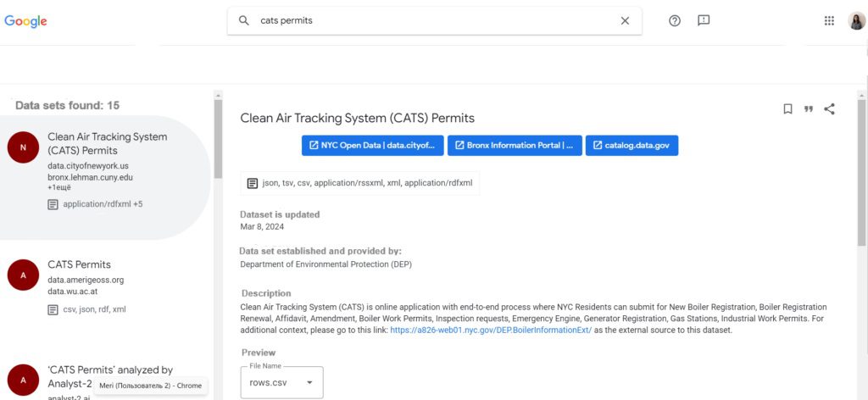Click the Google logo

pyautogui.click(x=25, y=21)
